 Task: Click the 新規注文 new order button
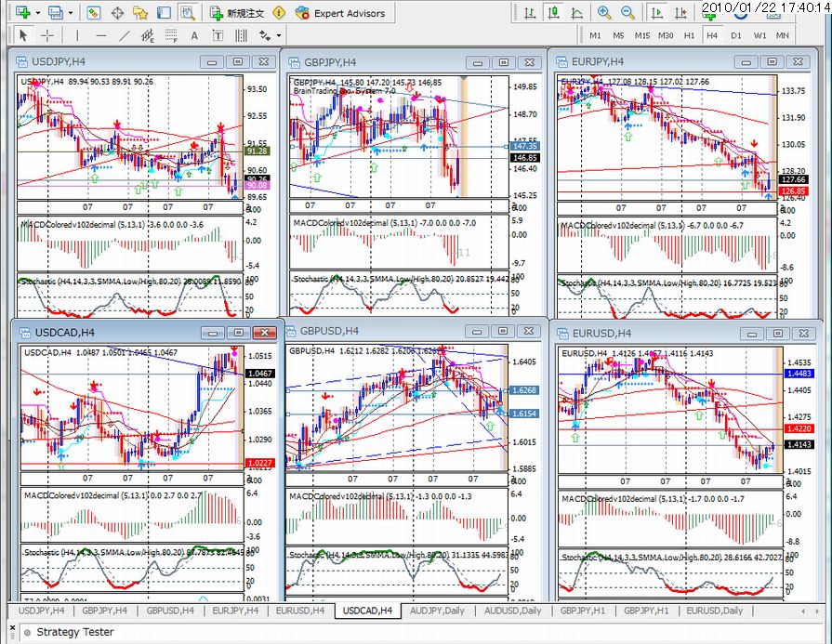pos(237,13)
